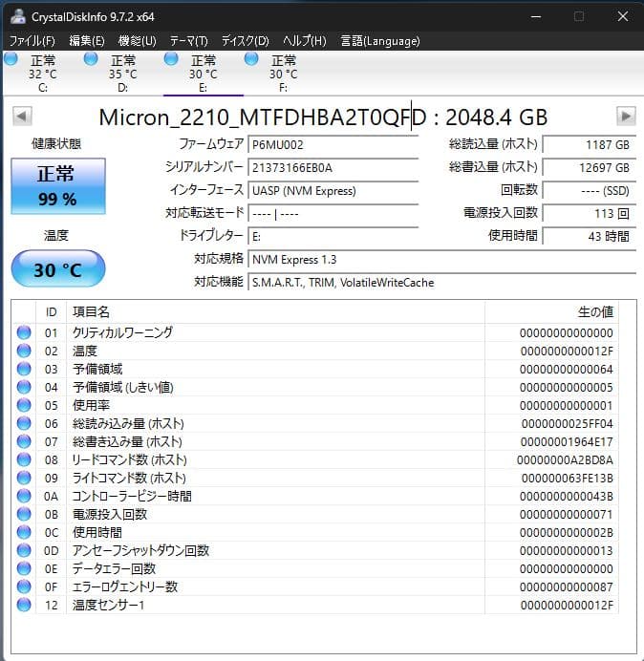The height and width of the screenshot is (661, 644).
Task: Click status orb for 0E データエラー回数
Action: [x=24, y=568]
